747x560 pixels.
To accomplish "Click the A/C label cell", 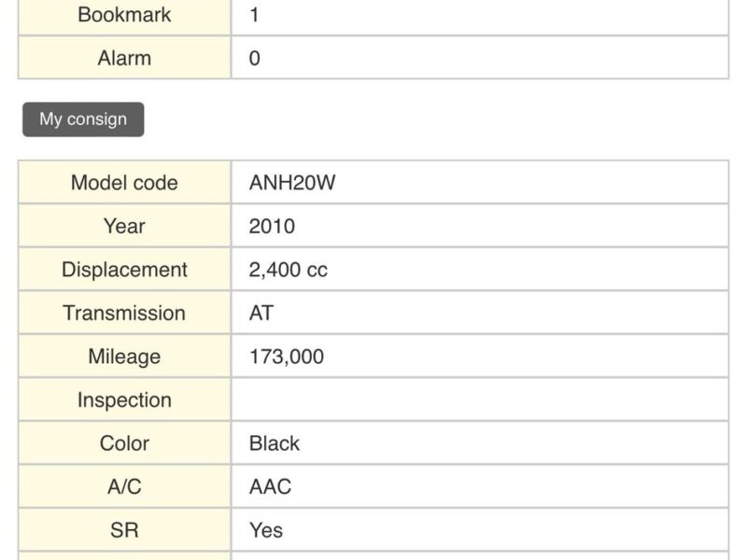I will pyautogui.click(x=124, y=486).
